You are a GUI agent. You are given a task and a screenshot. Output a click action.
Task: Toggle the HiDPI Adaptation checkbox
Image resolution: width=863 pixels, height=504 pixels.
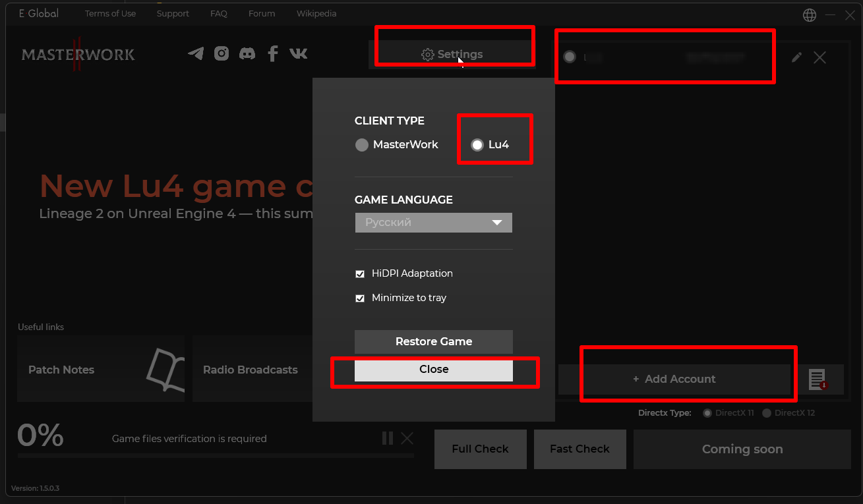tap(360, 273)
